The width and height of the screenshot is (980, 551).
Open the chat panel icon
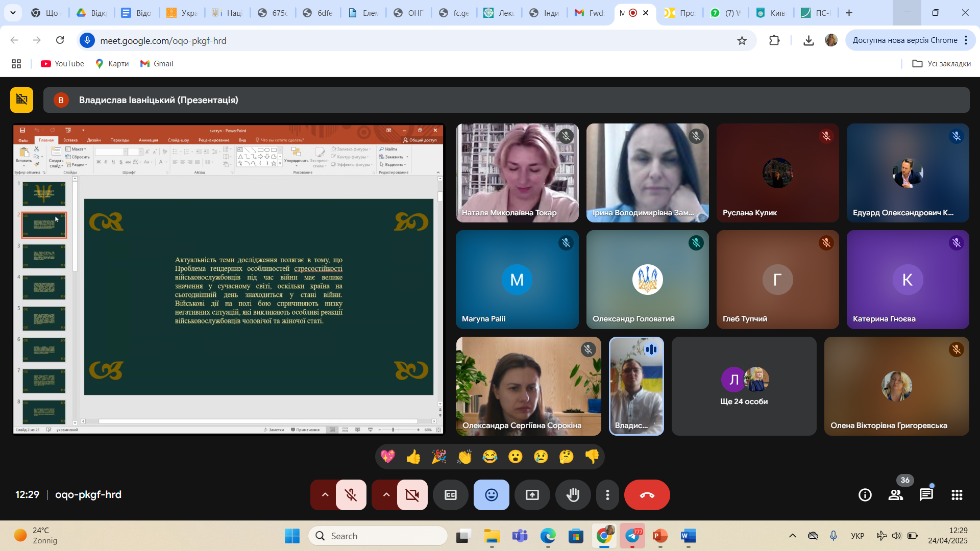pos(926,494)
